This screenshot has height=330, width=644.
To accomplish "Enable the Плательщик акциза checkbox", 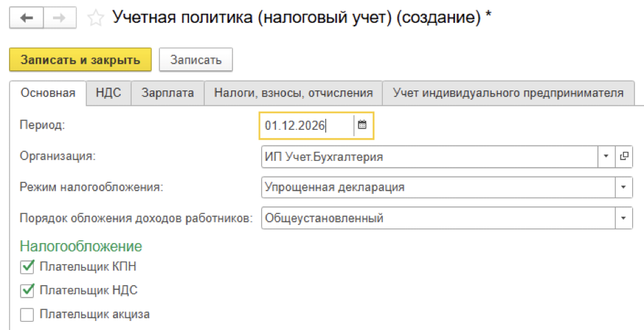I will (x=27, y=314).
